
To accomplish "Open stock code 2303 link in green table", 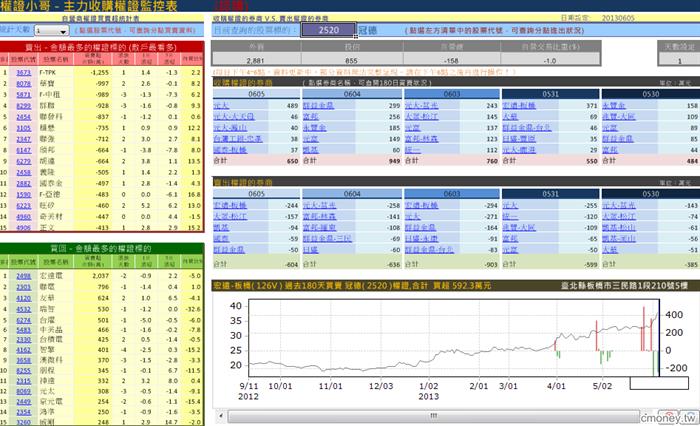I will point(24,287).
